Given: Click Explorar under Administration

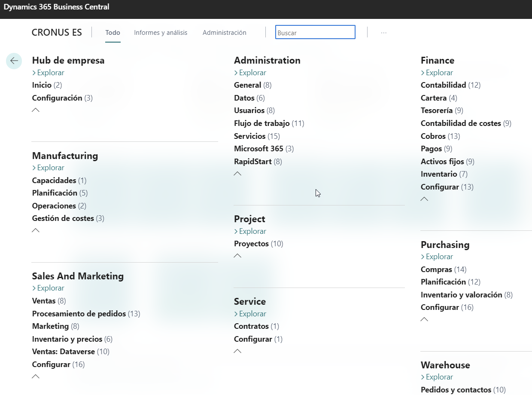Looking at the screenshot, I should click(250, 73).
